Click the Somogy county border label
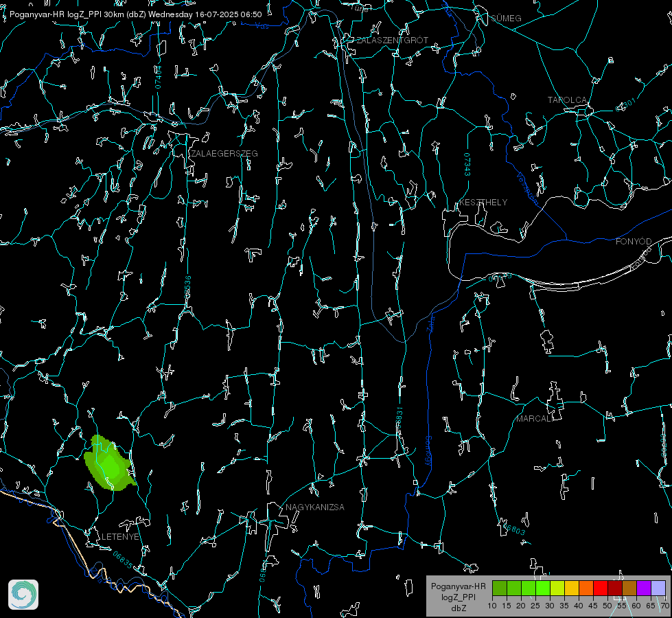Screen dimensions: 672x618 [x=428, y=450]
